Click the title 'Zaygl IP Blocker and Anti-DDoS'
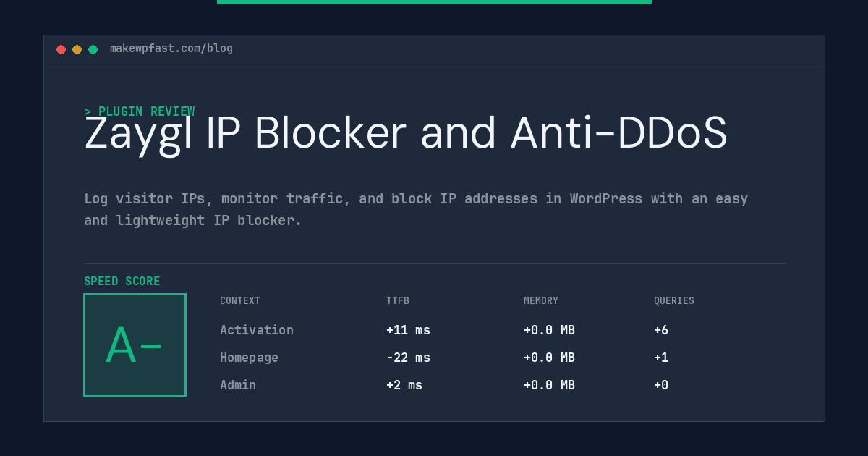The height and width of the screenshot is (456, 868). coord(406,134)
